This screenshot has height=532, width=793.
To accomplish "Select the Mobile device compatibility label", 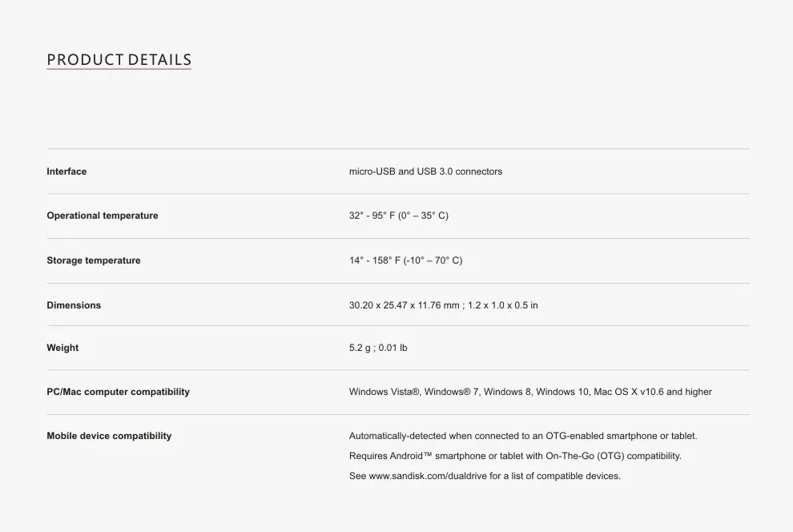I will [x=109, y=436].
